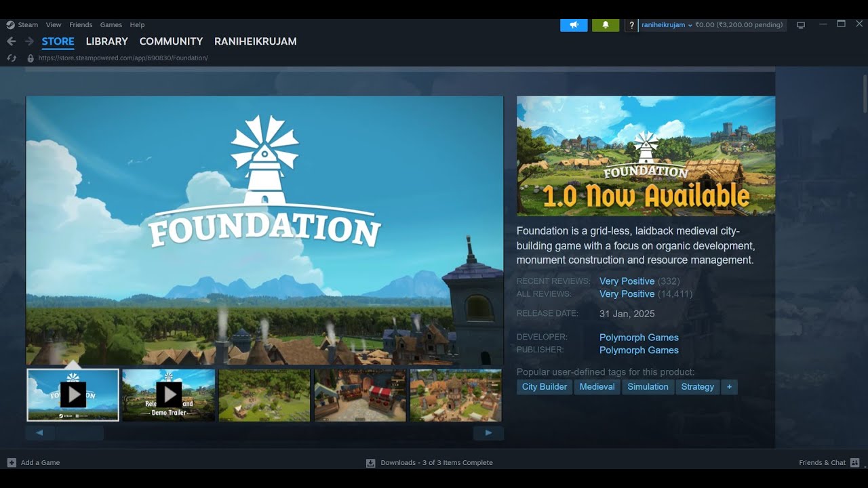Switch to the COMMUNITY tab
The width and height of the screenshot is (868, 488).
pyautogui.click(x=171, y=41)
